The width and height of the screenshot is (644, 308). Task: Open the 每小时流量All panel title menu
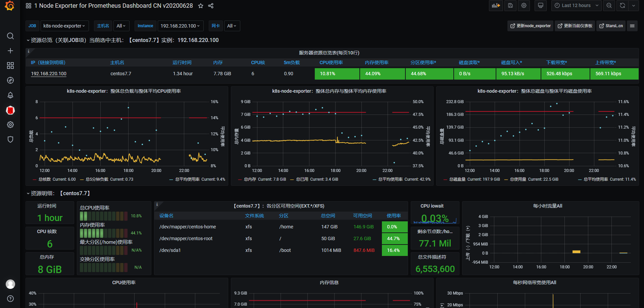548,206
